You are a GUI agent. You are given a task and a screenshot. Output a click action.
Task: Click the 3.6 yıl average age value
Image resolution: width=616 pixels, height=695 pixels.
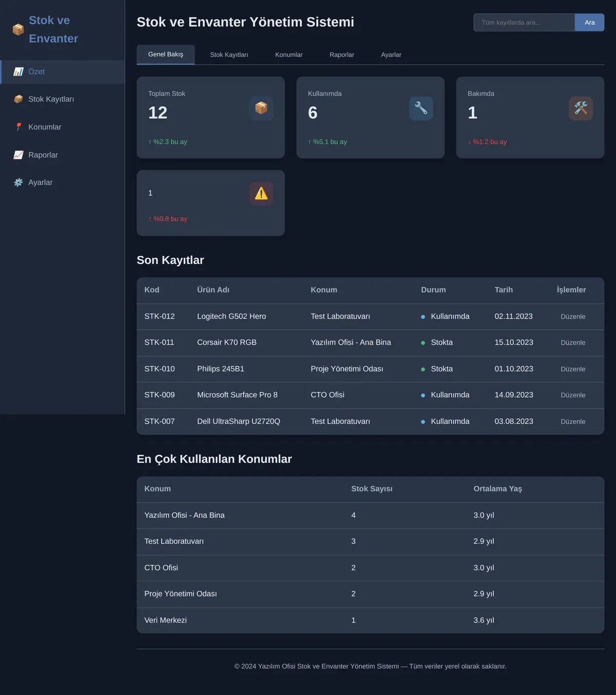click(x=484, y=621)
